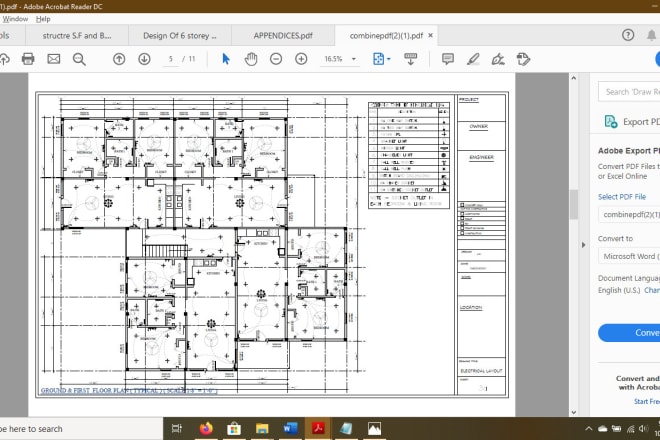
Task: Zoom out with minus button
Action: click(x=276, y=59)
